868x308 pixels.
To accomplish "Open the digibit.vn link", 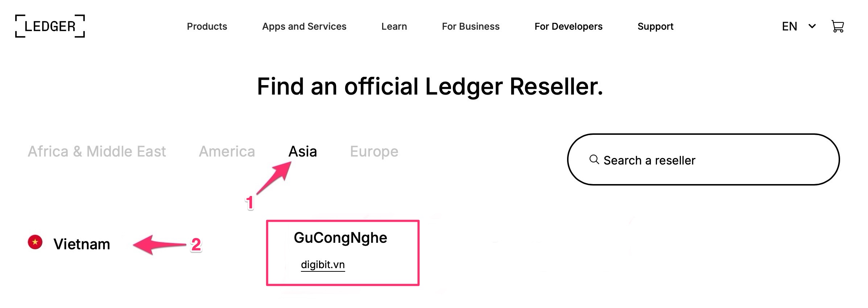I will pyautogui.click(x=323, y=265).
